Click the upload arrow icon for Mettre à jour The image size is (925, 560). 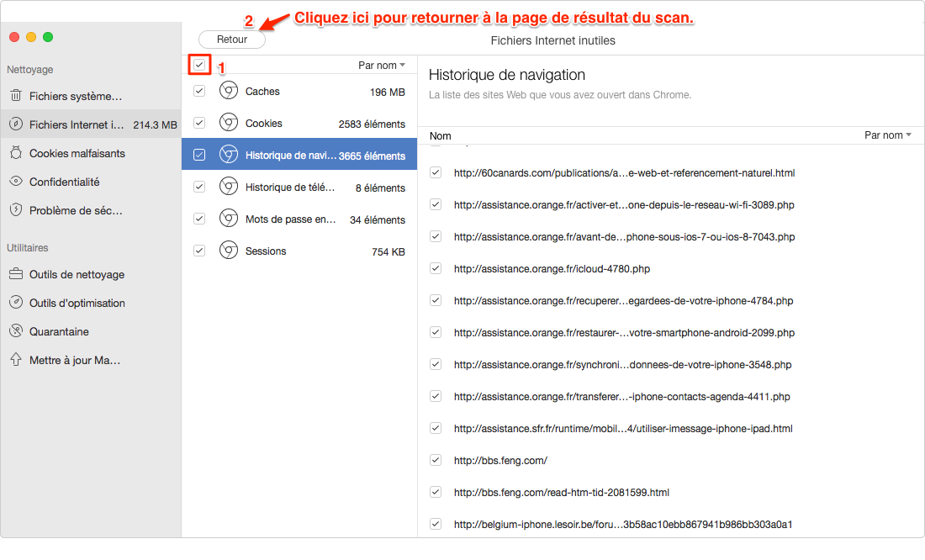16,359
